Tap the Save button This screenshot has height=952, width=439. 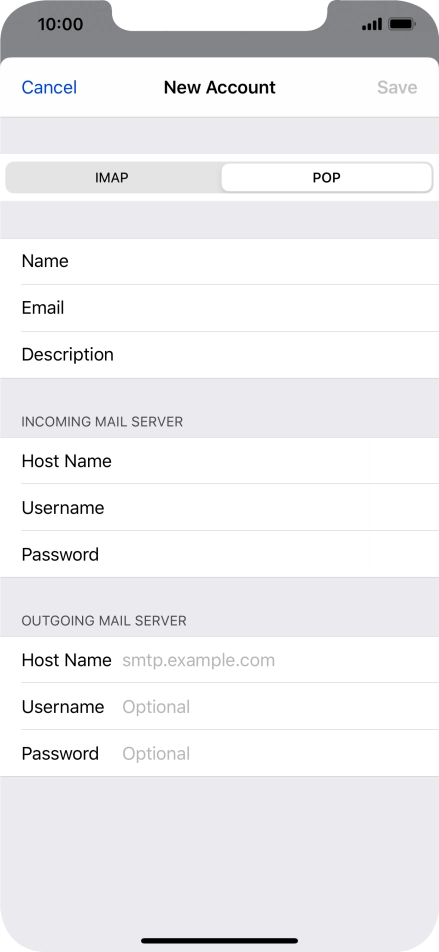(x=397, y=87)
